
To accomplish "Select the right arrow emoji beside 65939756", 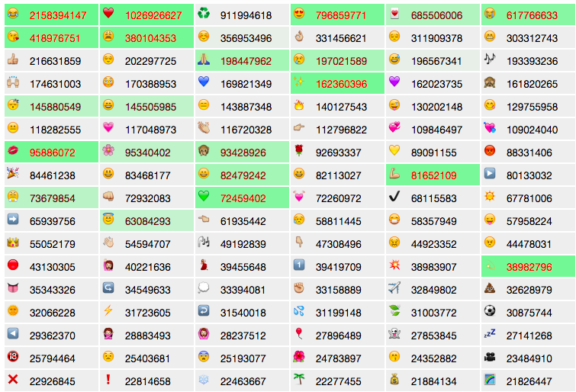I will pos(13,220).
